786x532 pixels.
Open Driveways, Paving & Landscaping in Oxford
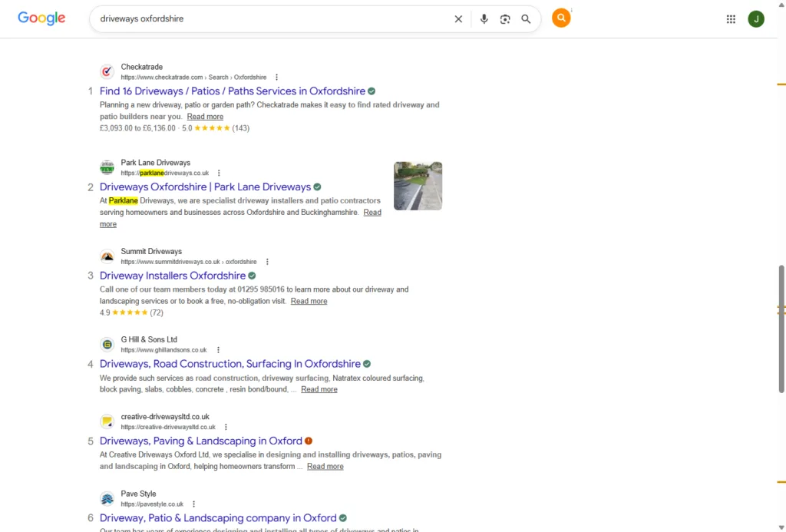201,441
